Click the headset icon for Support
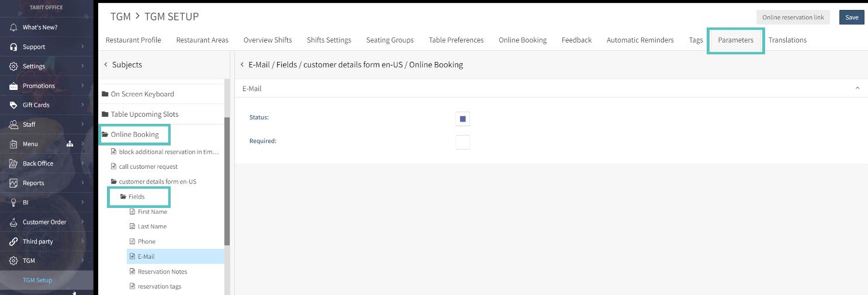Image resolution: width=868 pixels, height=295 pixels. (13, 47)
